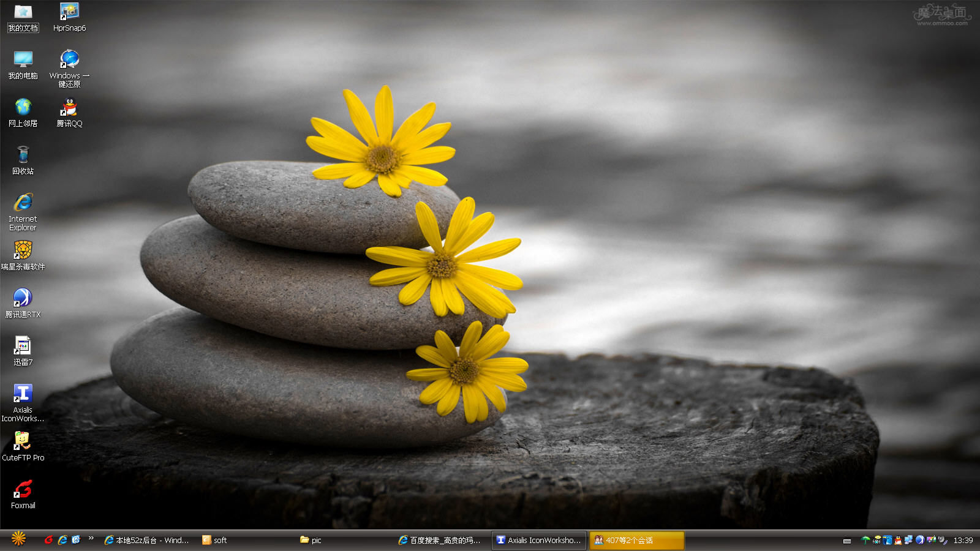Image resolution: width=980 pixels, height=551 pixels.
Task: Switch to the 百度搜索 browser taskbar window
Action: [441, 540]
